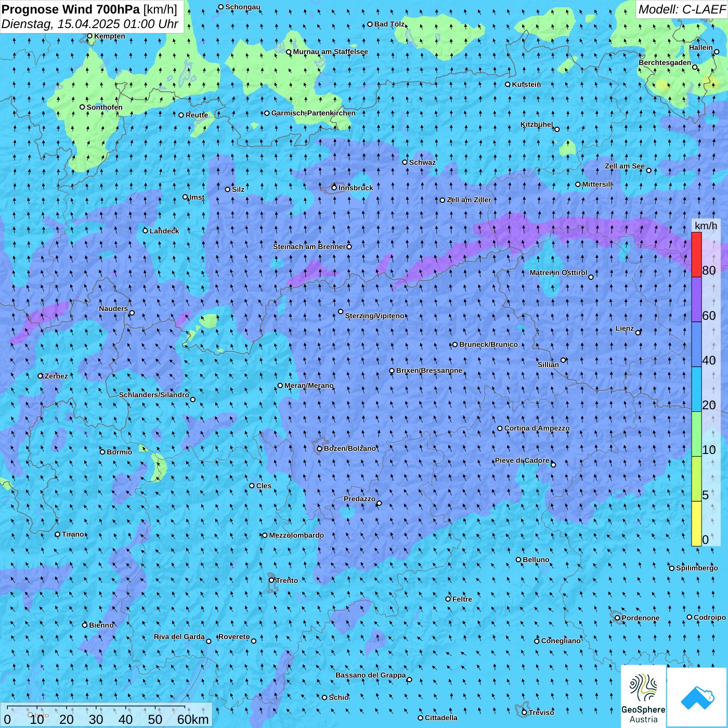Click the 'Matrei in Osttirol' label
The width and height of the screenshot is (728, 728).
[558, 272]
